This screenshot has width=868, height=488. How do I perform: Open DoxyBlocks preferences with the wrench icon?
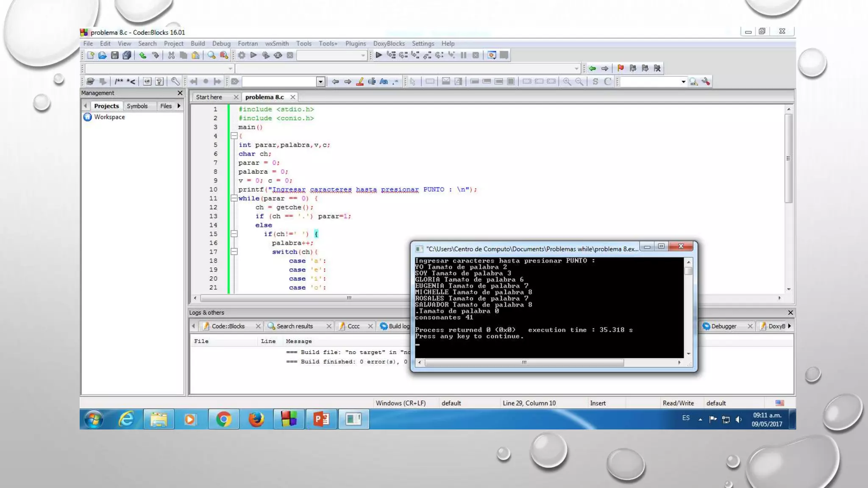tap(175, 81)
